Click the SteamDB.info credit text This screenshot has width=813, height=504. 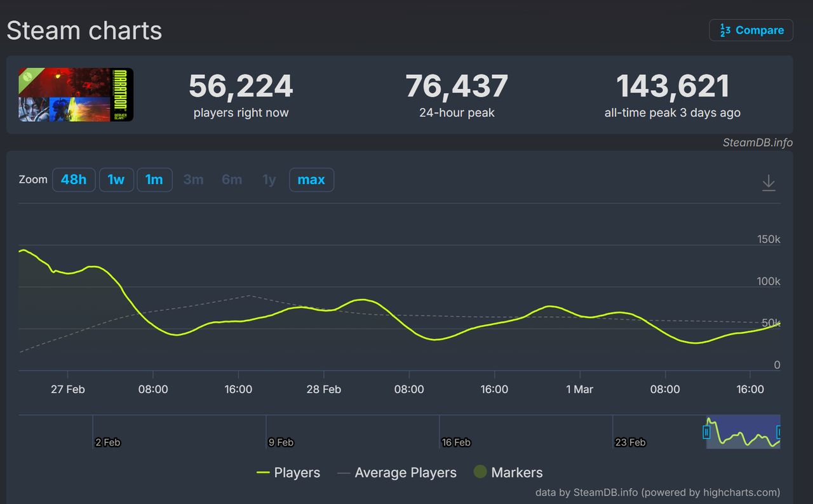coord(758,142)
